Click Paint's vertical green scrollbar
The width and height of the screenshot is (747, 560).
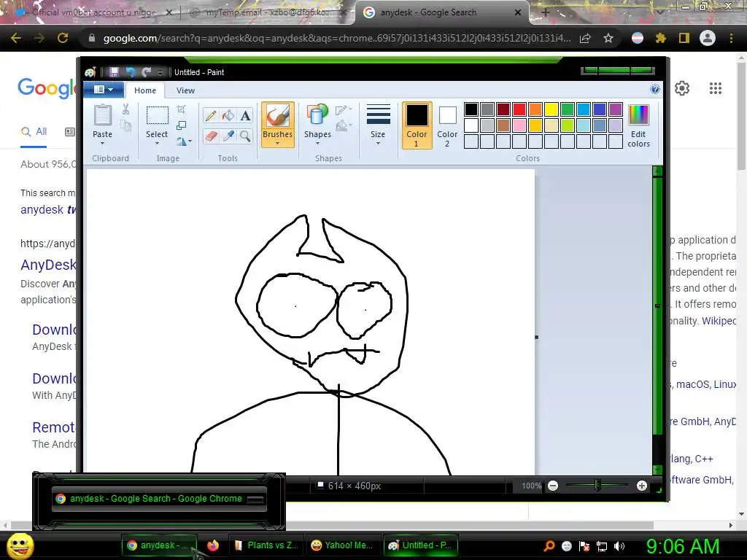coord(657,305)
